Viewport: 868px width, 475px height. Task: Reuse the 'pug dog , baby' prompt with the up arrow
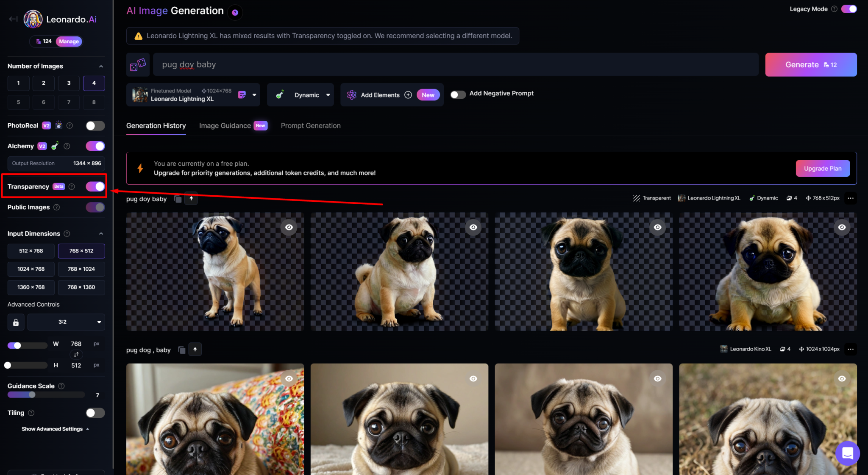coord(195,350)
